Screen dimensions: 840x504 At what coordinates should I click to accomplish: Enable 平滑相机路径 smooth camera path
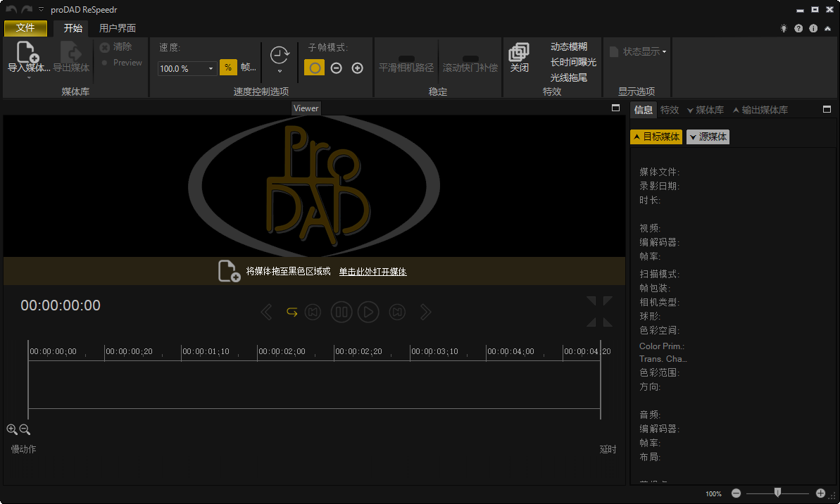click(406, 60)
